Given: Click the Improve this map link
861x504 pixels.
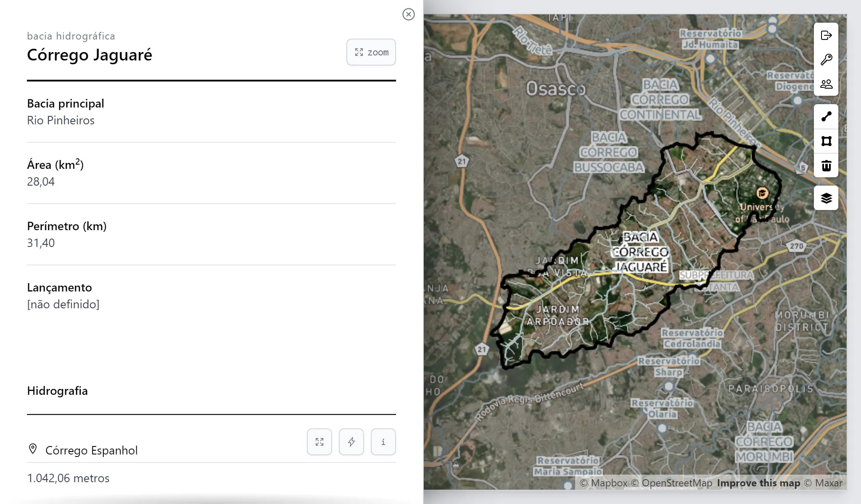Looking at the screenshot, I should click(758, 483).
